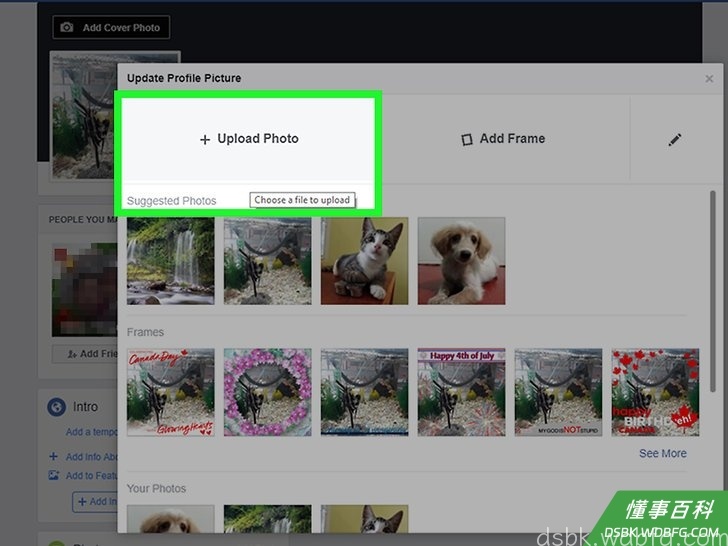This screenshot has width=728, height=546.
Task: Close the Update Profile Picture dialog
Action: pyautogui.click(x=709, y=78)
